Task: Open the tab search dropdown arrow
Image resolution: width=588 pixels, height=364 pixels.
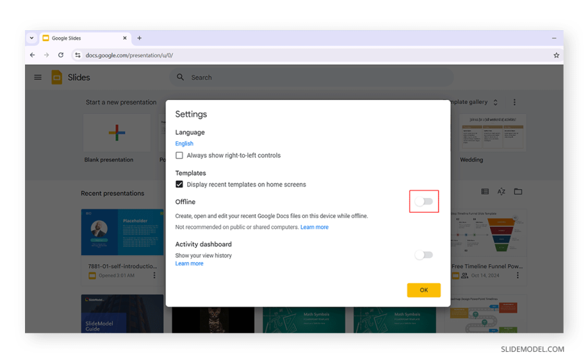Action: tap(32, 38)
